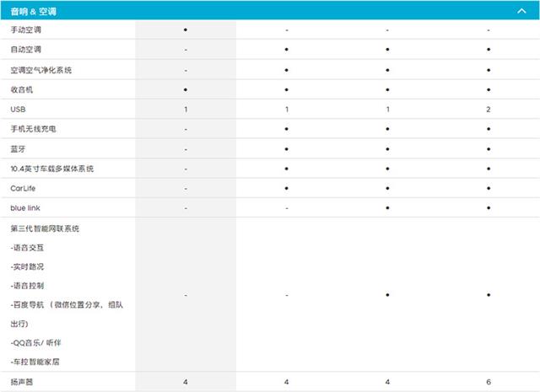
Task: Click the blue link row label
Action: (x=24, y=208)
